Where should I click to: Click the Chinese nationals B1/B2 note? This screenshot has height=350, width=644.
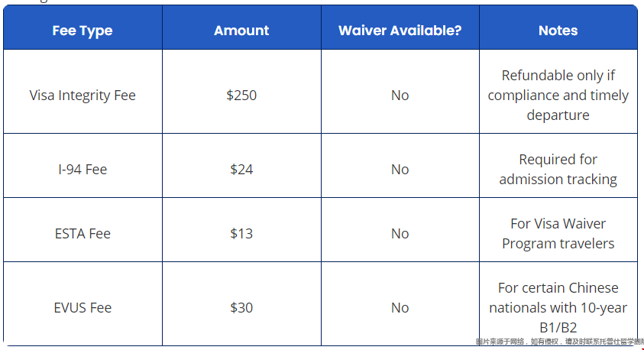coord(558,308)
